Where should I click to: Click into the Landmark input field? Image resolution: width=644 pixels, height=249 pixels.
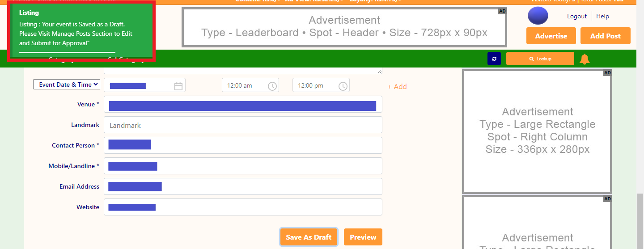(x=243, y=125)
